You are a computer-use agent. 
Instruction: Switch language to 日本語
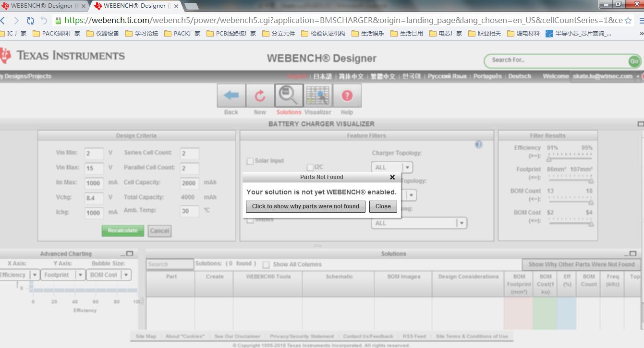pos(322,76)
